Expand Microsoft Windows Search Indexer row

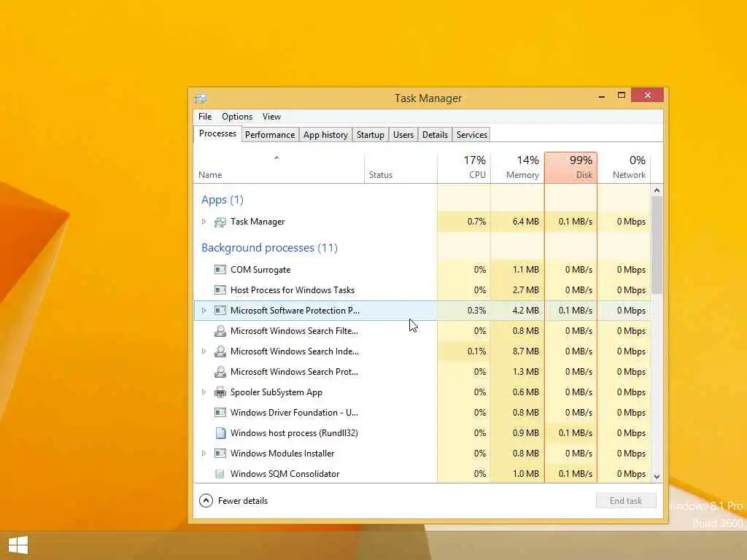pos(204,351)
